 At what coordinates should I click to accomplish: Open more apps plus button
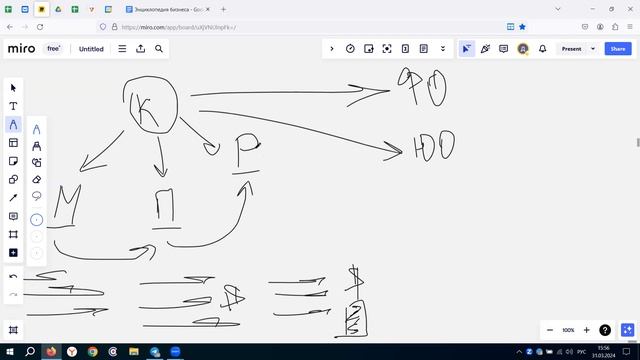13,253
